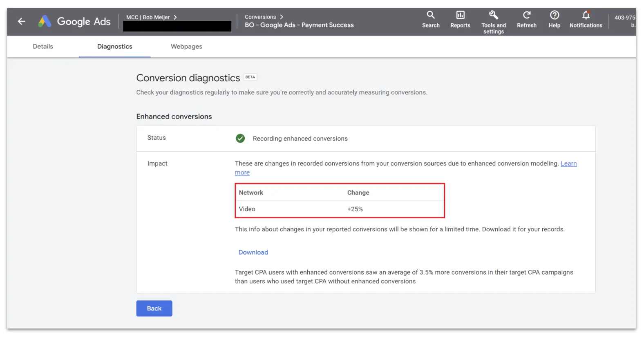
Task: Download the conversion impact data
Action: 253,253
